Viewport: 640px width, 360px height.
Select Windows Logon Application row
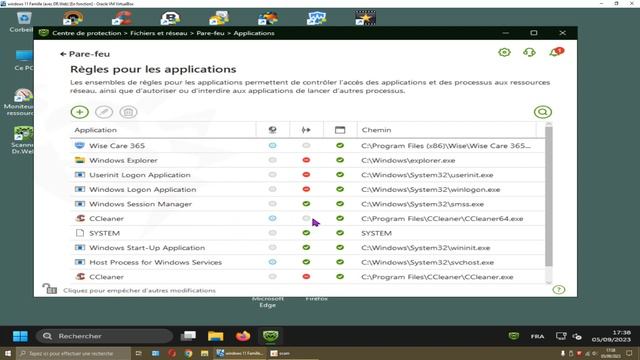[x=307, y=189]
